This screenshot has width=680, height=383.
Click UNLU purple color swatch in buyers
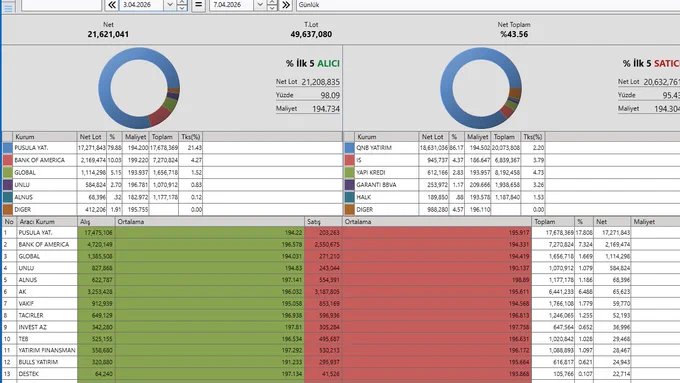click(x=7, y=185)
